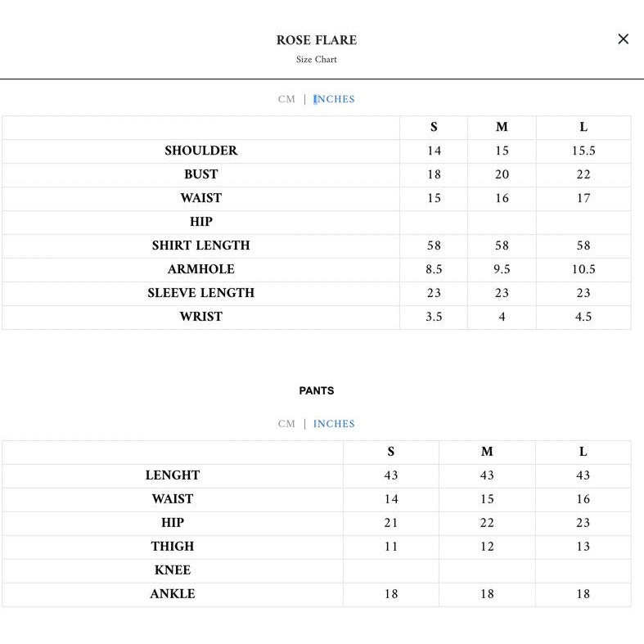Viewport: 644px width, 644px height.
Task: Click the WRIST row label
Action: [200, 317]
